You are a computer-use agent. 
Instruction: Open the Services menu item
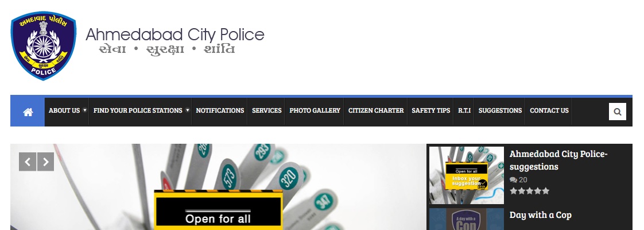click(x=266, y=110)
